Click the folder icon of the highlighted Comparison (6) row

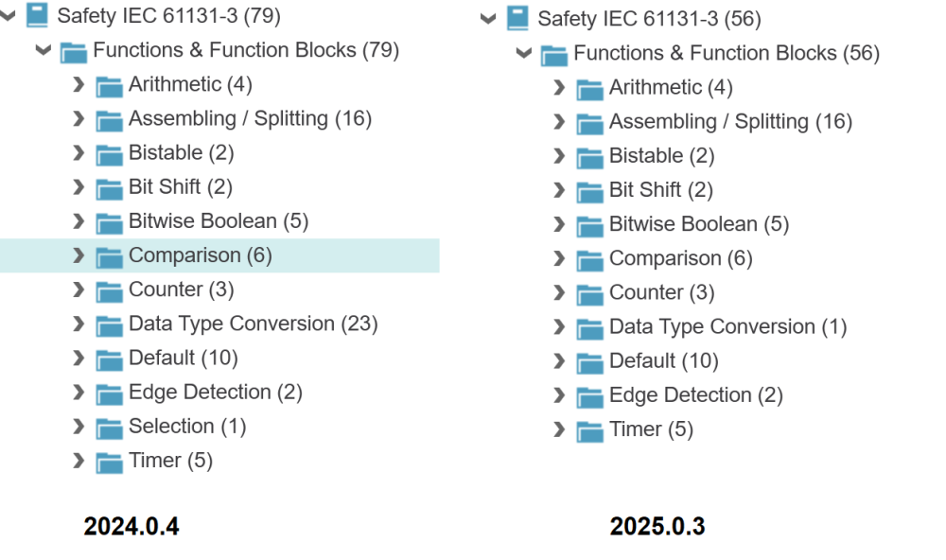pyautogui.click(x=110, y=256)
